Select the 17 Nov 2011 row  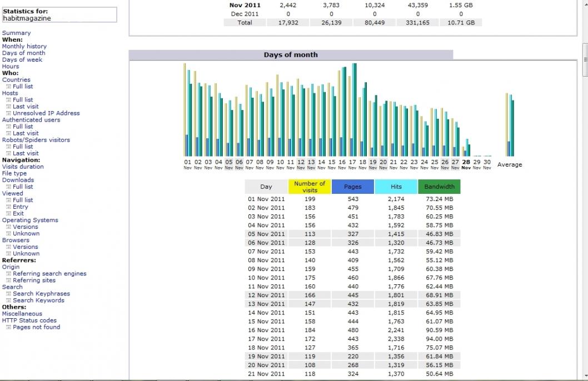[352, 339]
